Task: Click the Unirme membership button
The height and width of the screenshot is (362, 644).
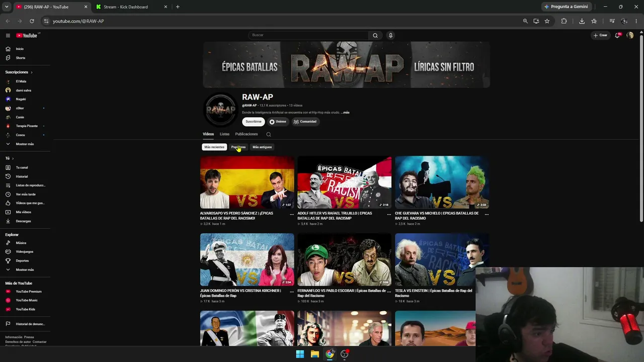Action: click(278, 122)
